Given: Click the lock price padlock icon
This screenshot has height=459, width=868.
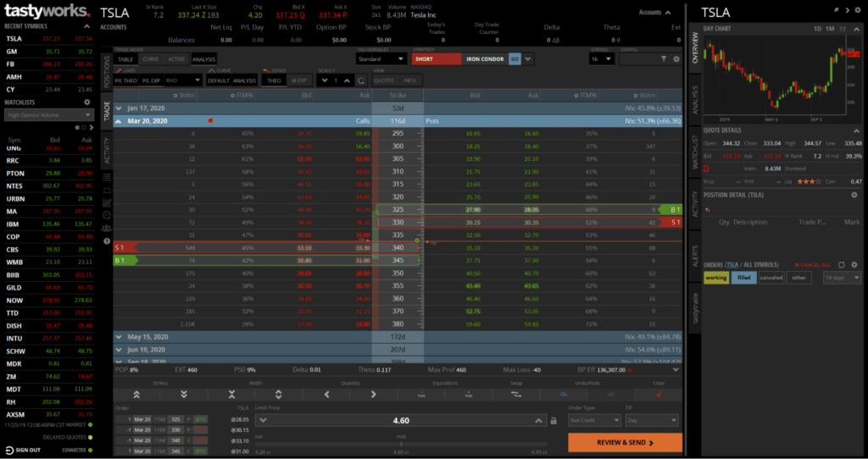Looking at the screenshot, I should coord(554,421).
